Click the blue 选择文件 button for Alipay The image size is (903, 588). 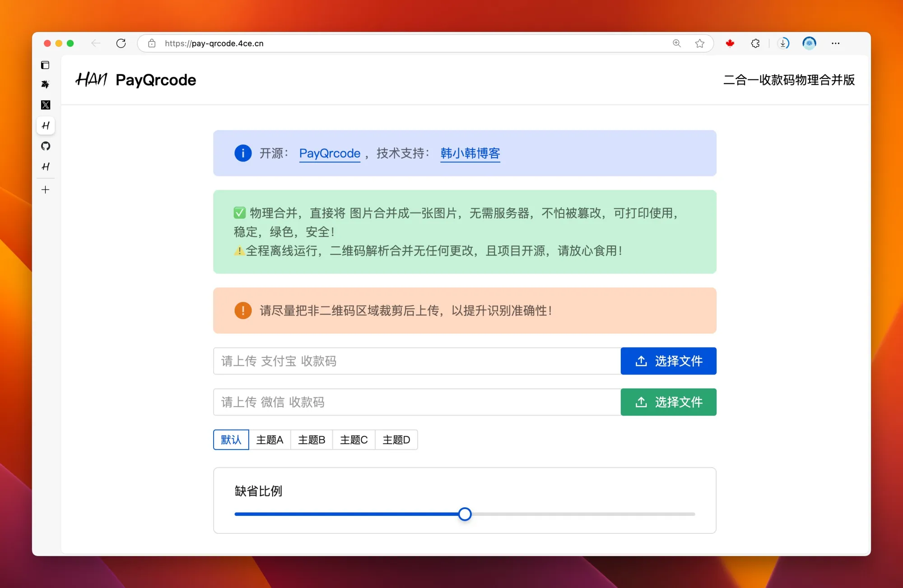668,361
